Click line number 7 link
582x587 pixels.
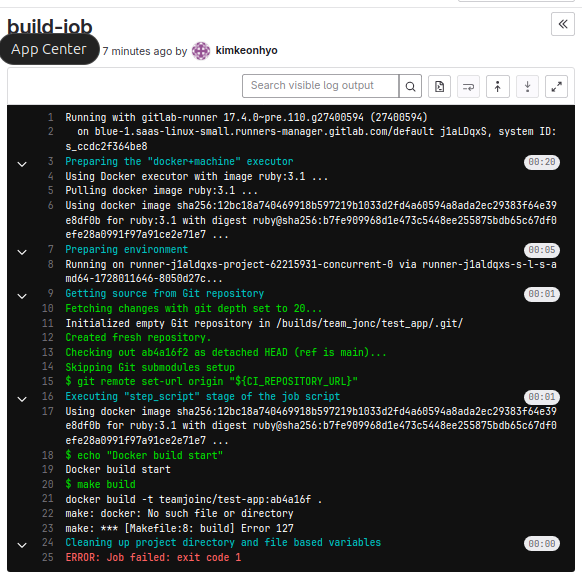(51, 249)
